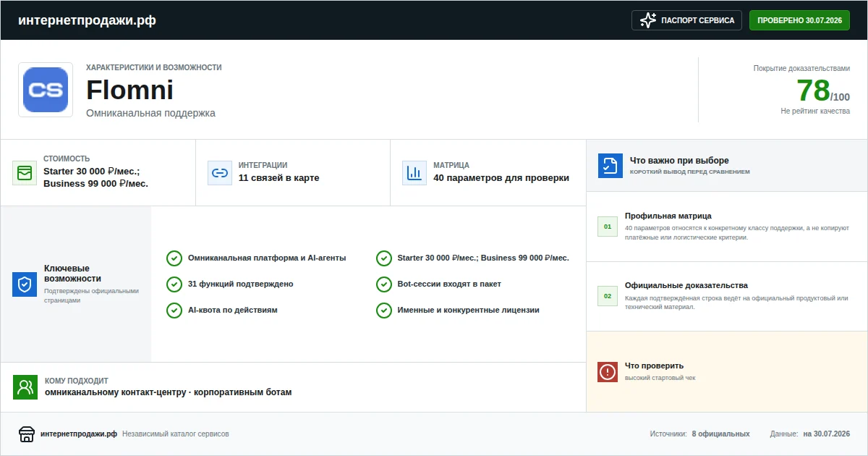Click the Профильная матрица heading

[668, 216]
